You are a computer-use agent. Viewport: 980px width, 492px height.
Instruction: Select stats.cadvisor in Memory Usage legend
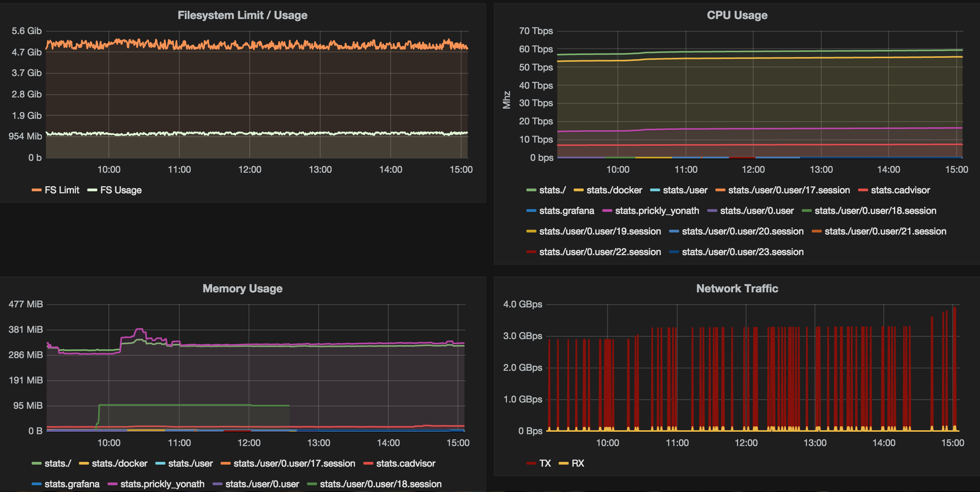[x=406, y=463]
